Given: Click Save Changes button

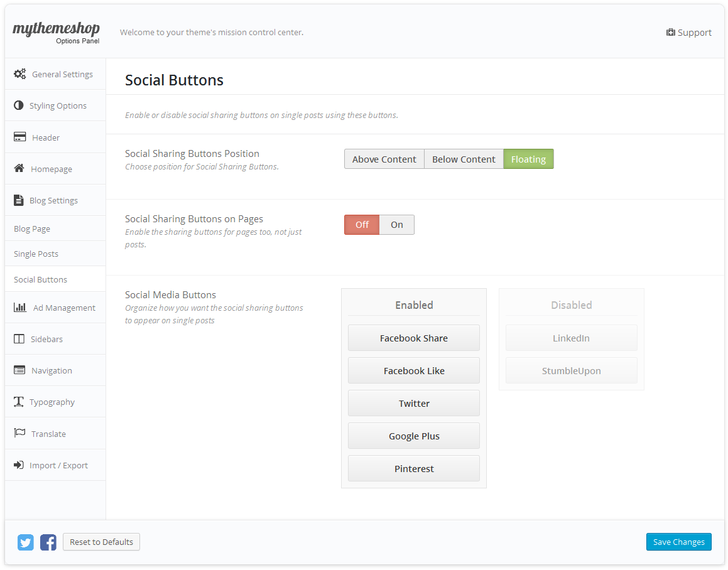Looking at the screenshot, I should (679, 542).
